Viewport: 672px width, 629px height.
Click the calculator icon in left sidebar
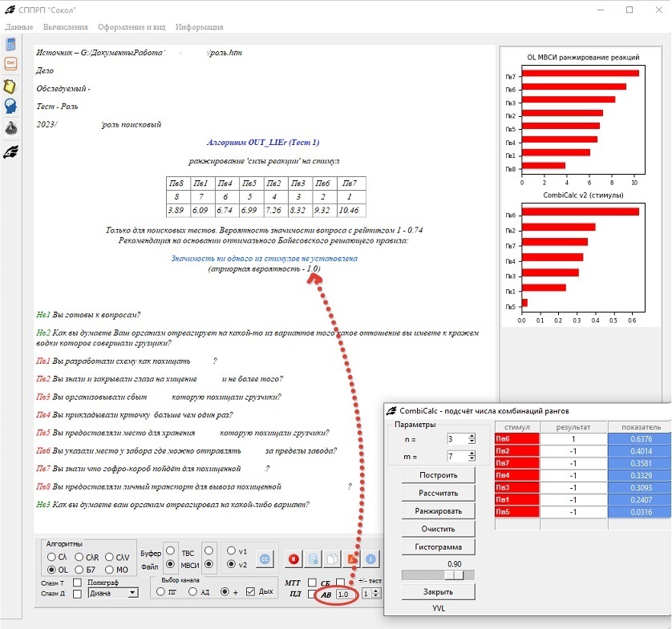tap(11, 44)
